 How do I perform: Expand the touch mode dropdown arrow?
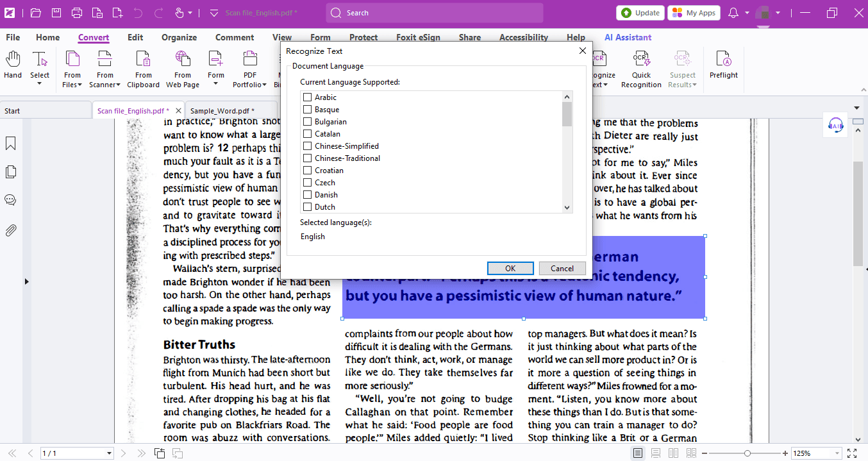tap(191, 13)
